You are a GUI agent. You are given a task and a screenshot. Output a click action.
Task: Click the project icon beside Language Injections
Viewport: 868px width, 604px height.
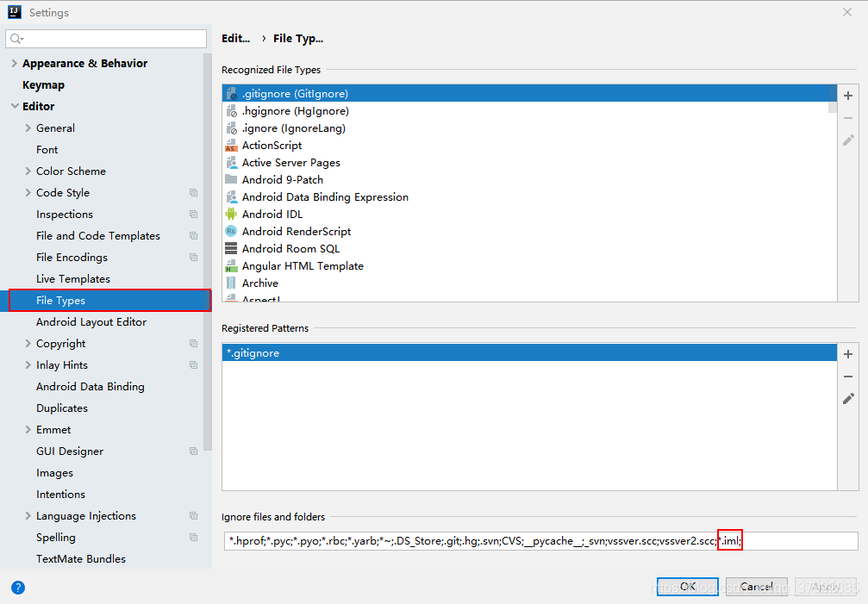coord(193,516)
